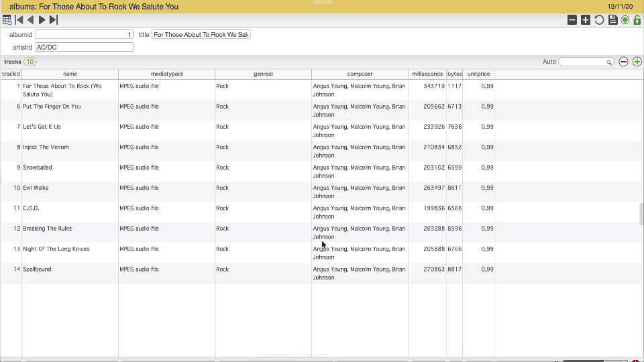
Task: Jump to the last album record
Action: tap(54, 19)
